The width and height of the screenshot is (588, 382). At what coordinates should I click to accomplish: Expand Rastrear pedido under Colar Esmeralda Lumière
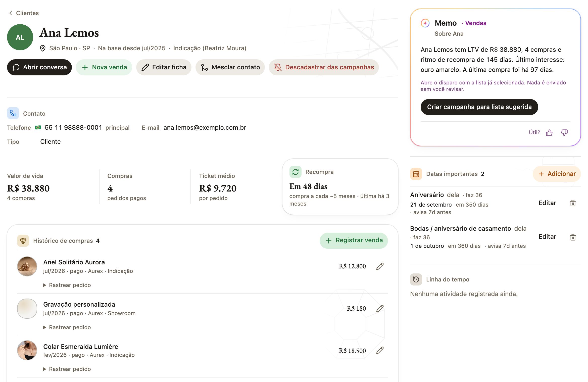click(67, 369)
